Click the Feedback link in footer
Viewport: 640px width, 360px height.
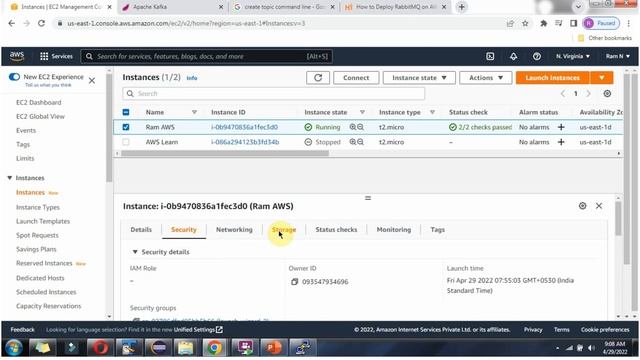click(22, 329)
